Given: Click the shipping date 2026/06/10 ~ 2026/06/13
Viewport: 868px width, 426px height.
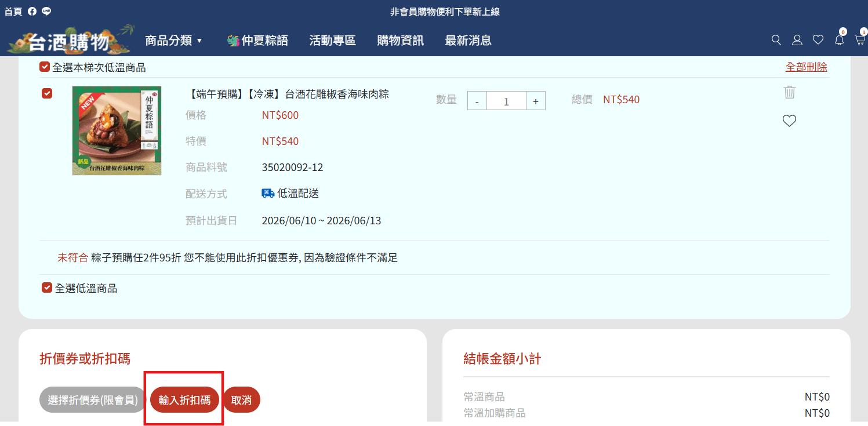Looking at the screenshot, I should (x=321, y=221).
